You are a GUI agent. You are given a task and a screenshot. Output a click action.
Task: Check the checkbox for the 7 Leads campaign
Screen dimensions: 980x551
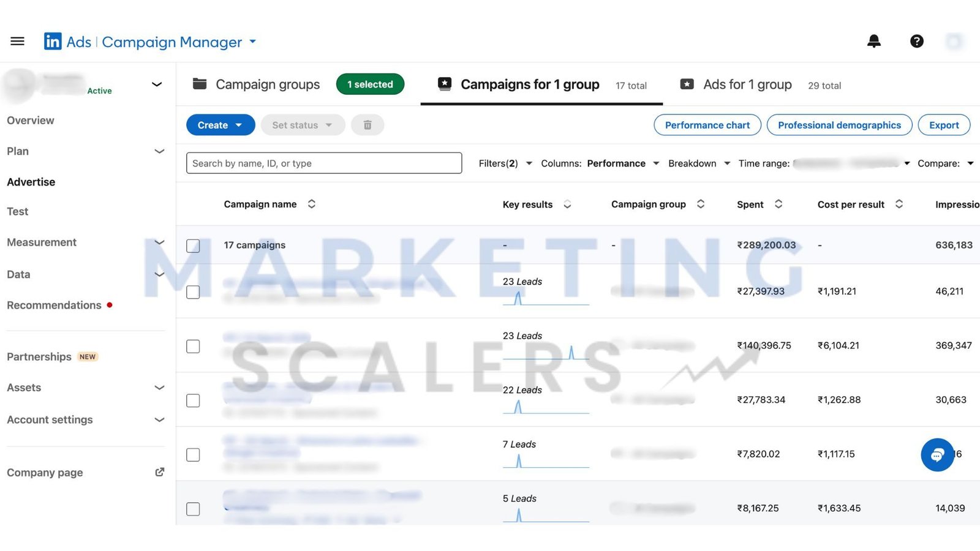[x=193, y=454]
